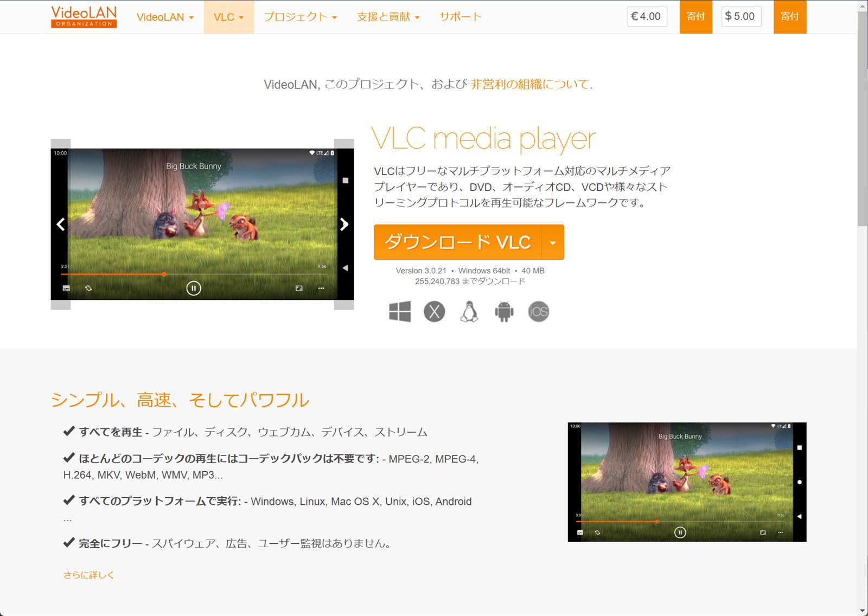868x616 pixels.
Task: Click 寄付 button next to dollar amount
Action: tap(790, 17)
